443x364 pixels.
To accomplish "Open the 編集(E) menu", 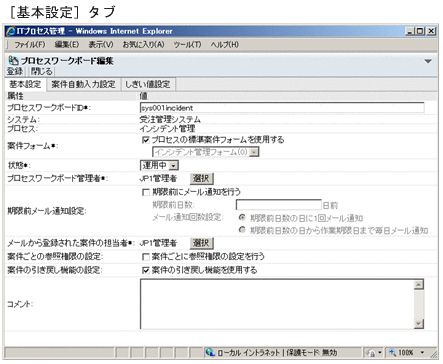I will coord(67,44).
